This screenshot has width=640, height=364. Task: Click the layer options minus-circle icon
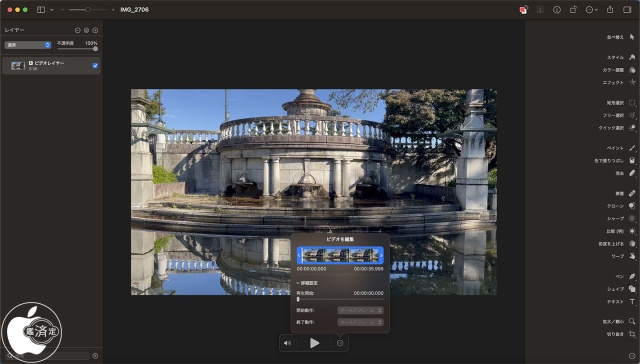(x=78, y=30)
